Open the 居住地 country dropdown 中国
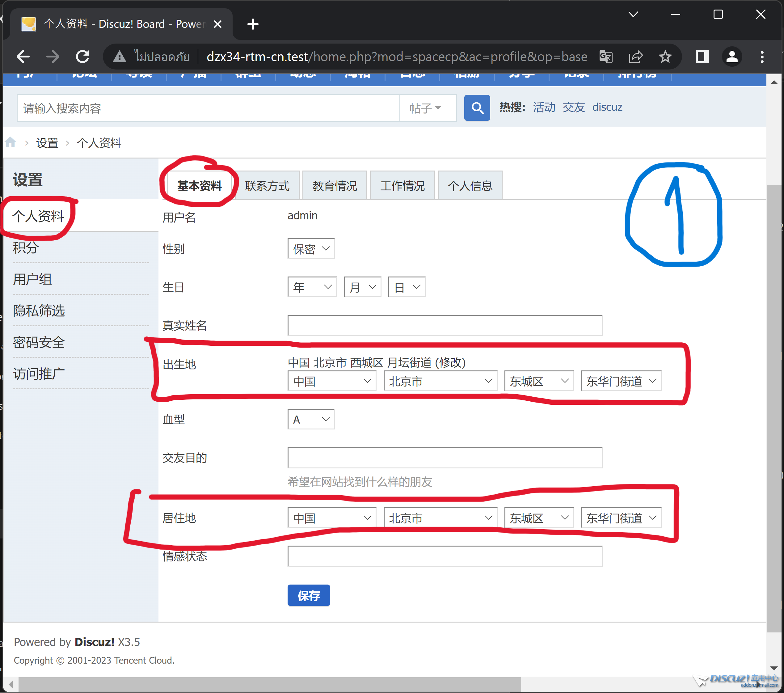Viewport: 784px width, 693px height. tap(332, 518)
